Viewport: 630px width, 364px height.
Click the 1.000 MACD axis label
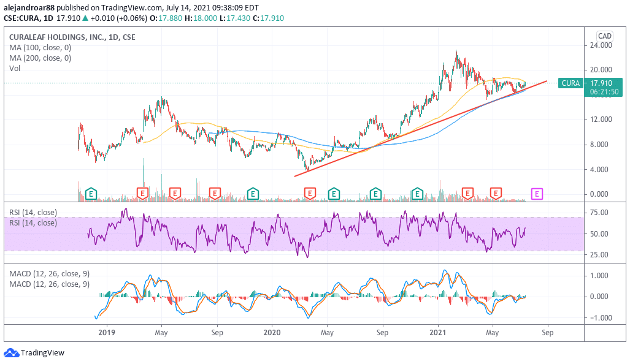(599, 276)
